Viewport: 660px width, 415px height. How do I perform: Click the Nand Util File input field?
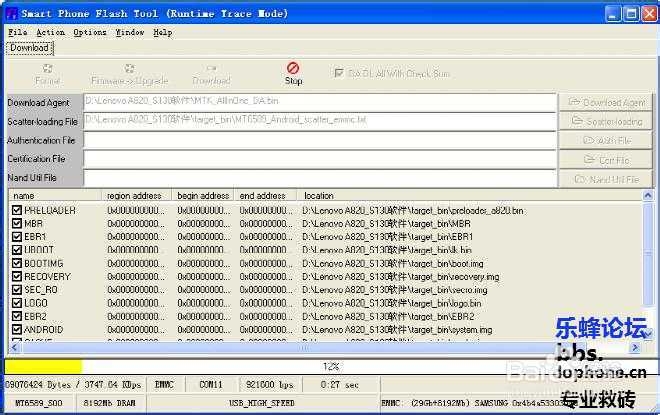[320, 178]
